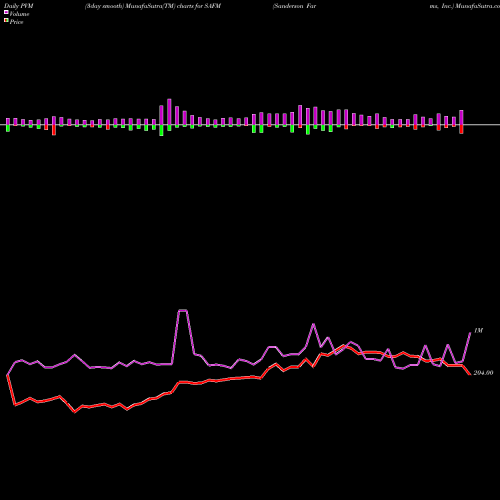Click the Daily PVM title text
This screenshot has width=500, height=500.
(x=18, y=6)
